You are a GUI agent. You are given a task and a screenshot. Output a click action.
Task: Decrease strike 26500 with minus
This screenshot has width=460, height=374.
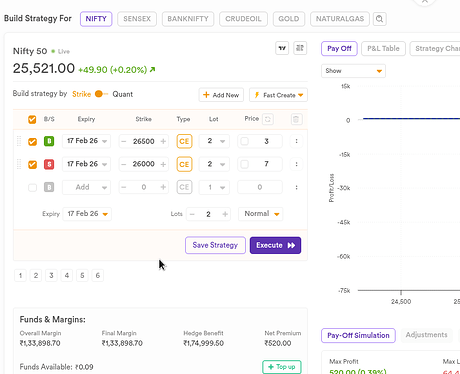click(x=124, y=141)
